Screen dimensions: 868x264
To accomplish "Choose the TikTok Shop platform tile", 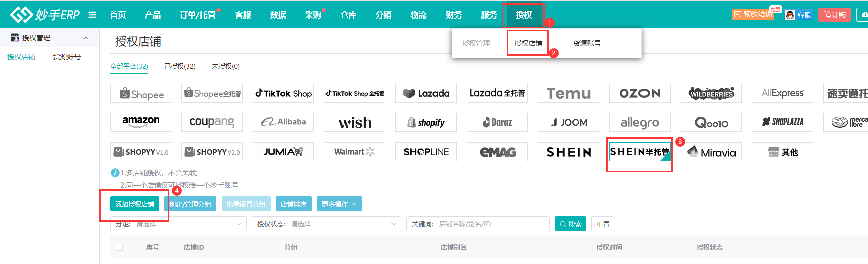I will coord(283,93).
